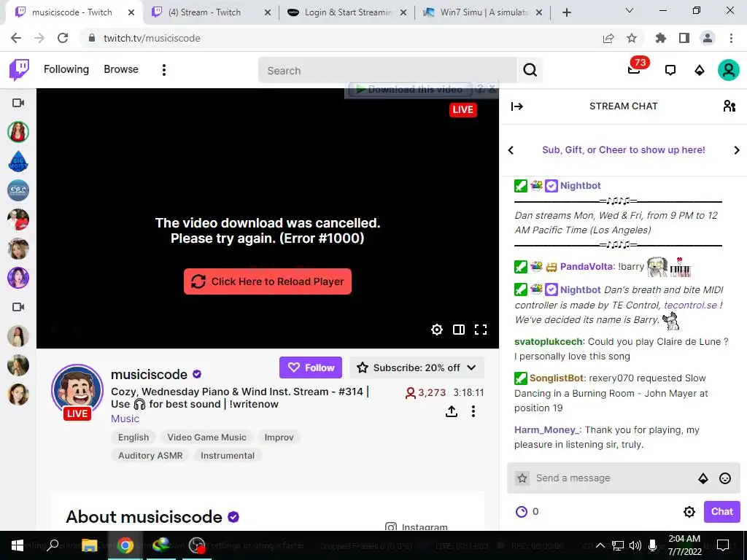Image resolution: width=747 pixels, height=560 pixels.
Task: Open a new browser tab with plus
Action: [566, 12]
